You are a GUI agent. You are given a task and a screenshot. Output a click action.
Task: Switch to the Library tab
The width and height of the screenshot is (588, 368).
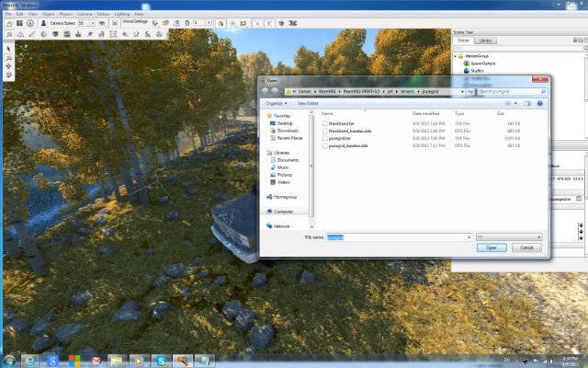(x=485, y=40)
